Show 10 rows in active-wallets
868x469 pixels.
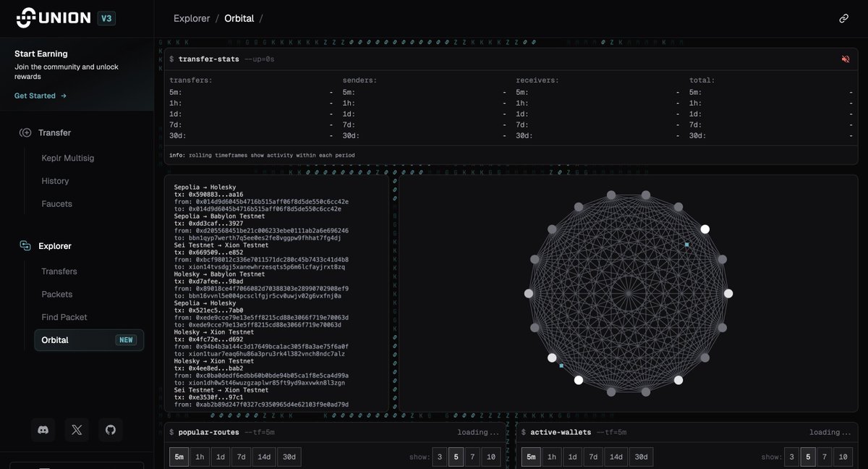click(x=844, y=457)
